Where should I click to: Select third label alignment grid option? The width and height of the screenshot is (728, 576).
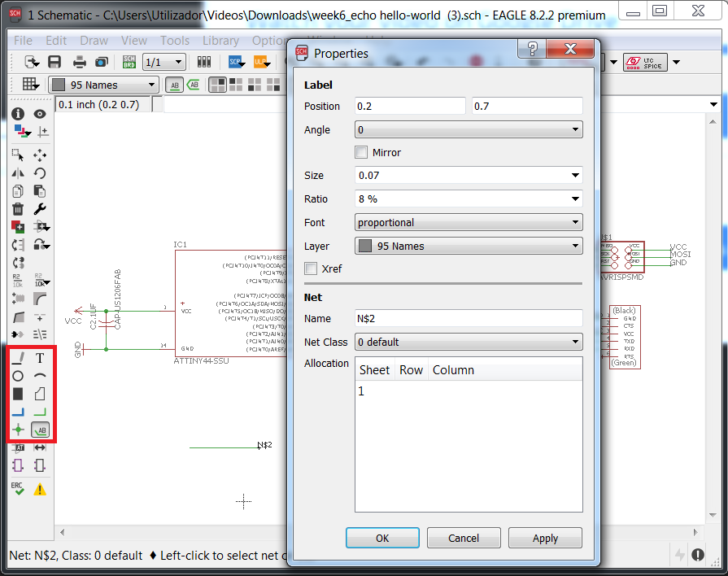255,85
